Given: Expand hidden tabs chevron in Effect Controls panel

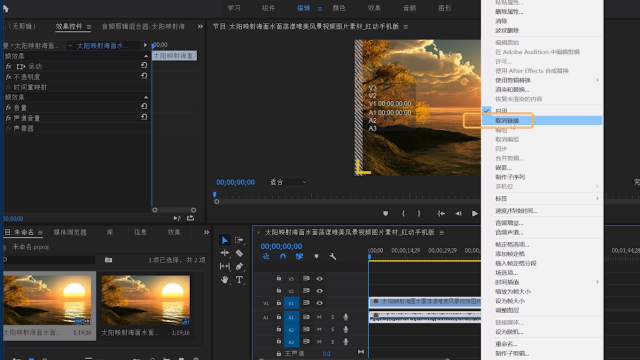Looking at the screenshot, I should [x=200, y=27].
